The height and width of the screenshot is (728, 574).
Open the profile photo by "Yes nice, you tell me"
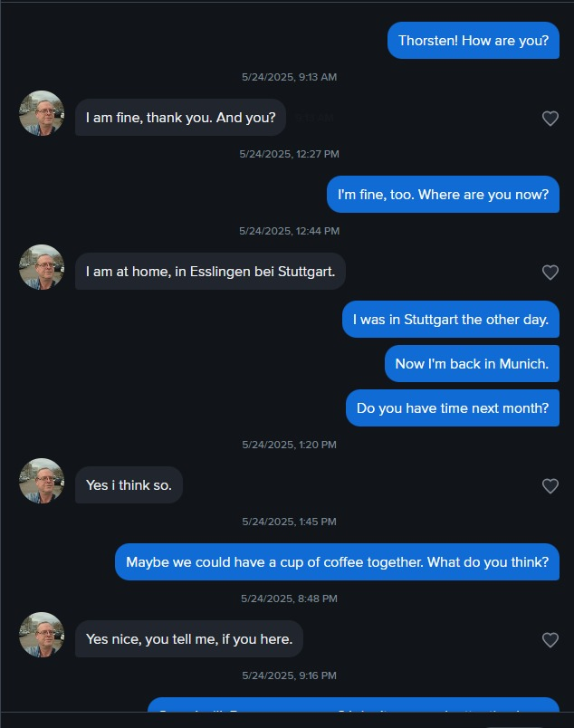click(42, 635)
